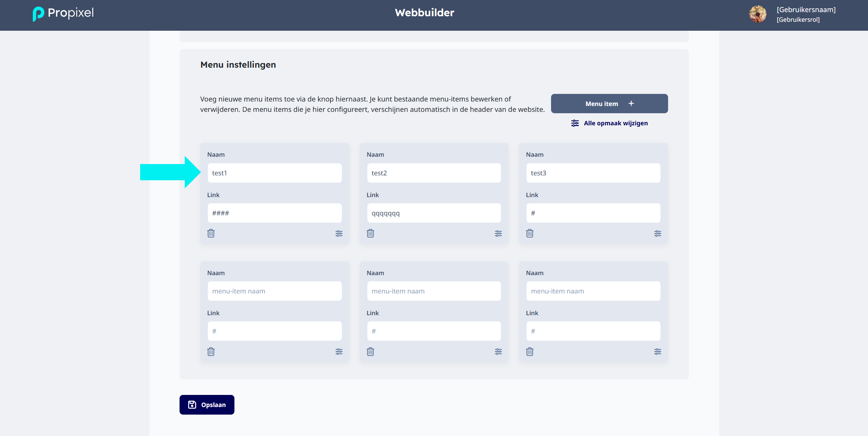Open style settings for test1 item
Screen dimensions: 868x436
pyautogui.click(x=339, y=233)
